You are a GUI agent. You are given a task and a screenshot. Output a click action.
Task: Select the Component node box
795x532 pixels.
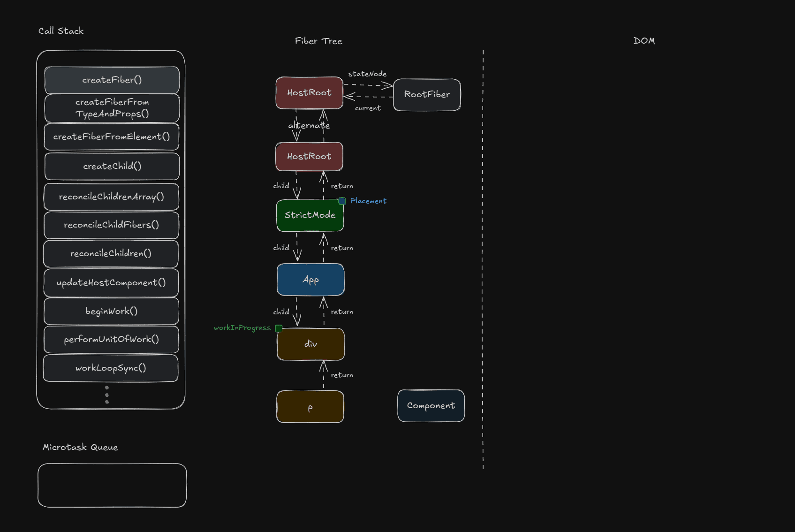(431, 406)
